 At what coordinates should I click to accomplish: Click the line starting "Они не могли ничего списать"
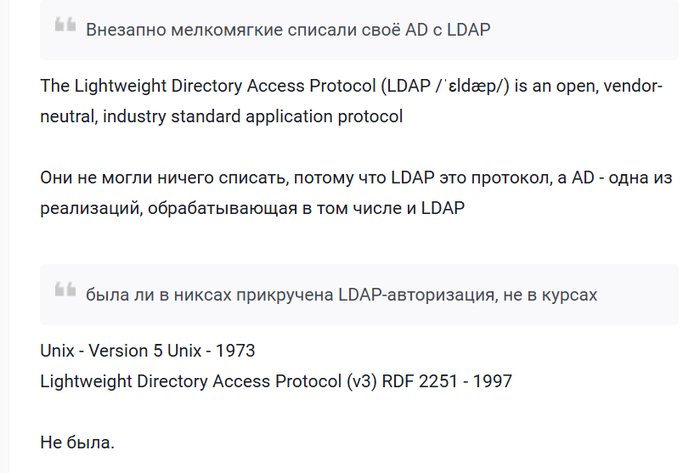click(350, 178)
